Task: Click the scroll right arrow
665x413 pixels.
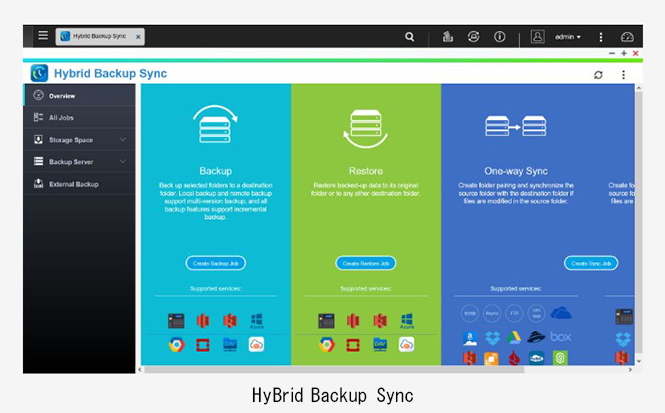Action: tap(630, 370)
